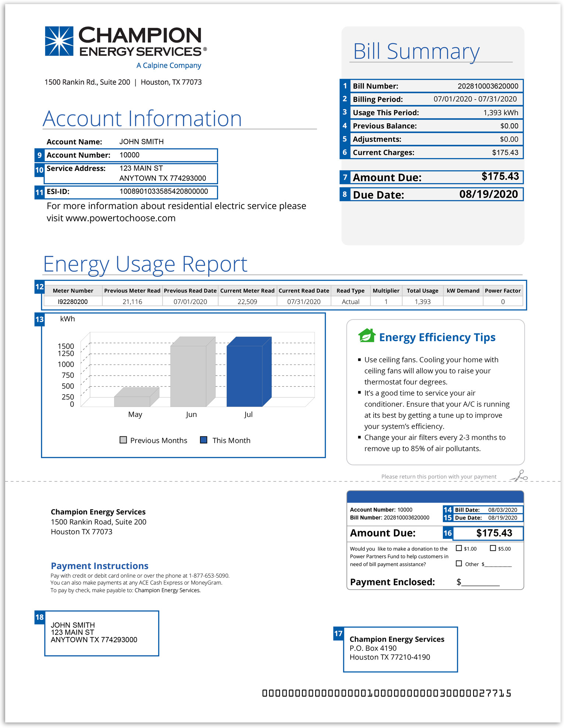Click 1500 Rankin Road, Suite 200 return address
The height and width of the screenshot is (728, 565).
pos(98,522)
